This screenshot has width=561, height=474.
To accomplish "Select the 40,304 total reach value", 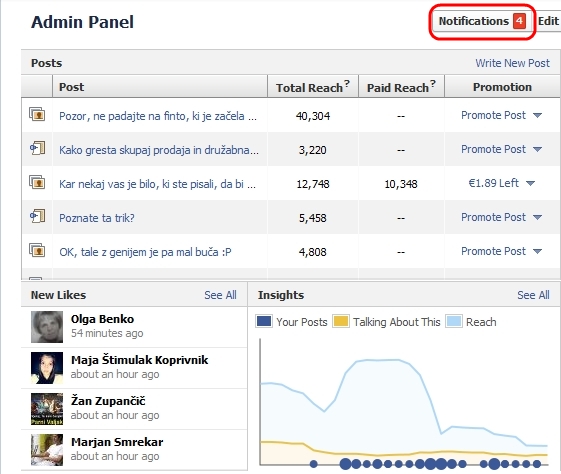I will tap(313, 116).
